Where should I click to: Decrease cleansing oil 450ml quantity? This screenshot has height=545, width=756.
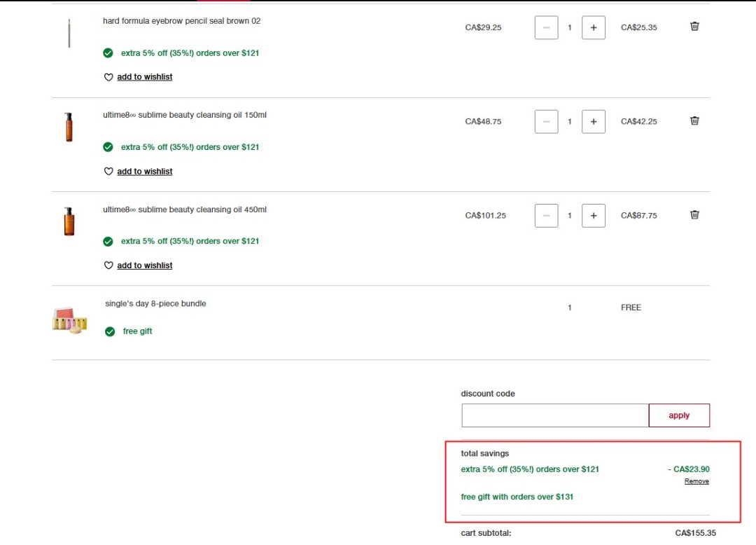click(546, 216)
